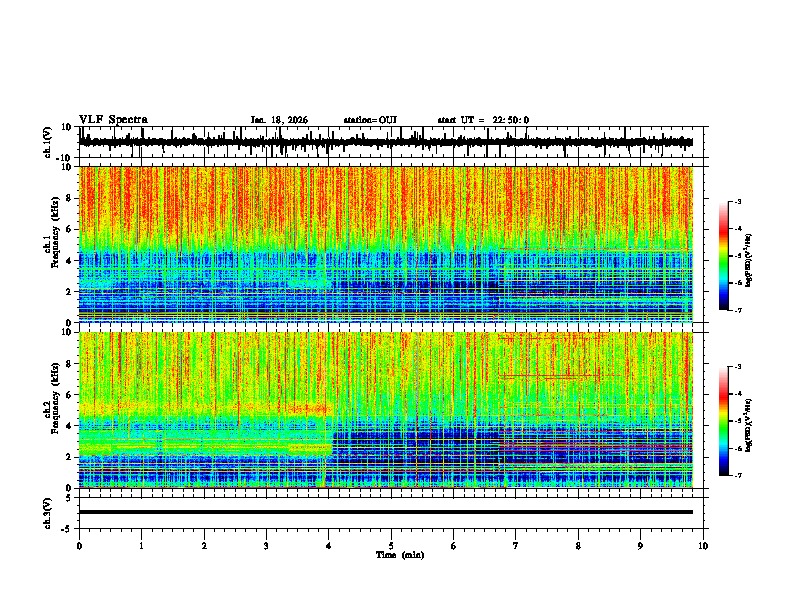
Task: Click the "6" kHz tick on ch.2 frequency axis
Action: (69, 395)
